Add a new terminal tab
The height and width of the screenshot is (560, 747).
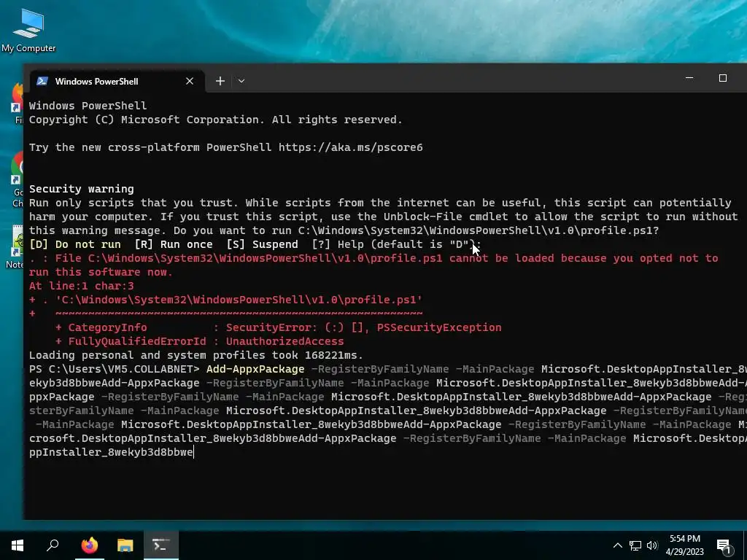pyautogui.click(x=220, y=81)
